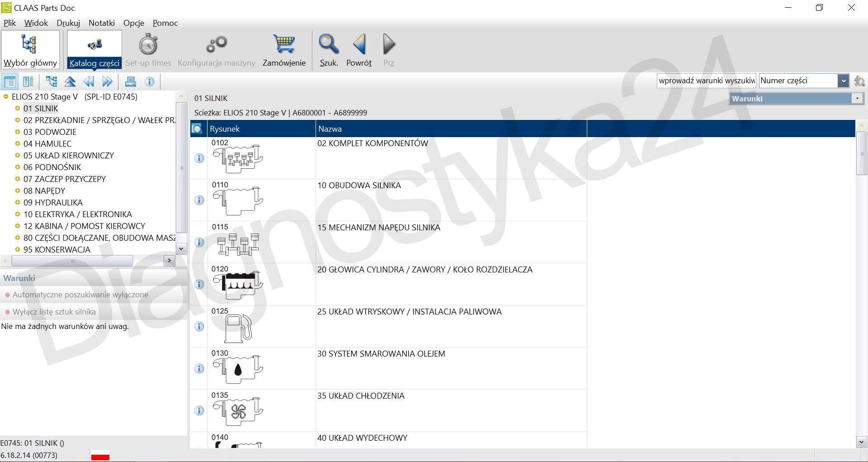Switch to single-pane list view icon
Viewport: 868px width, 462px height.
(9, 82)
